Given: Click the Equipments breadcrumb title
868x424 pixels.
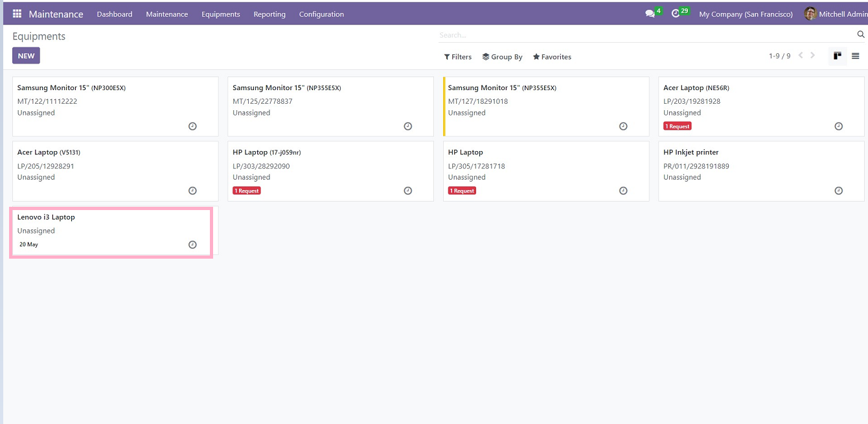Looking at the screenshot, I should tap(39, 36).
